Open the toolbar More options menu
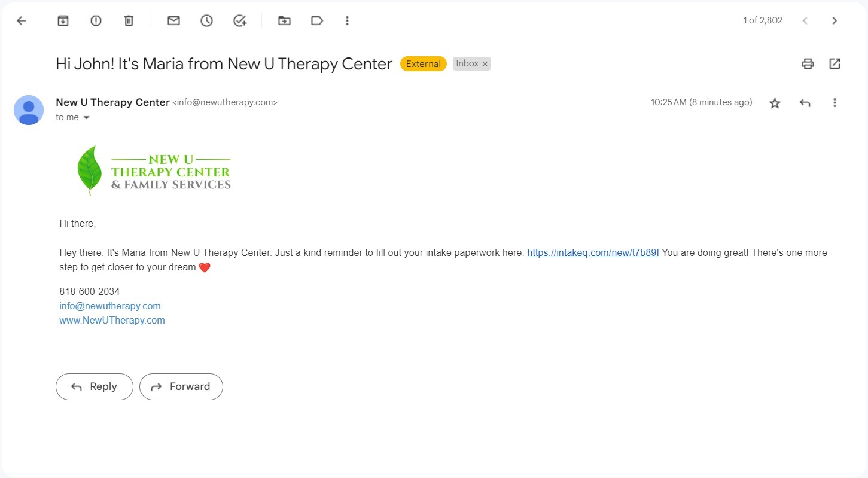 (347, 21)
